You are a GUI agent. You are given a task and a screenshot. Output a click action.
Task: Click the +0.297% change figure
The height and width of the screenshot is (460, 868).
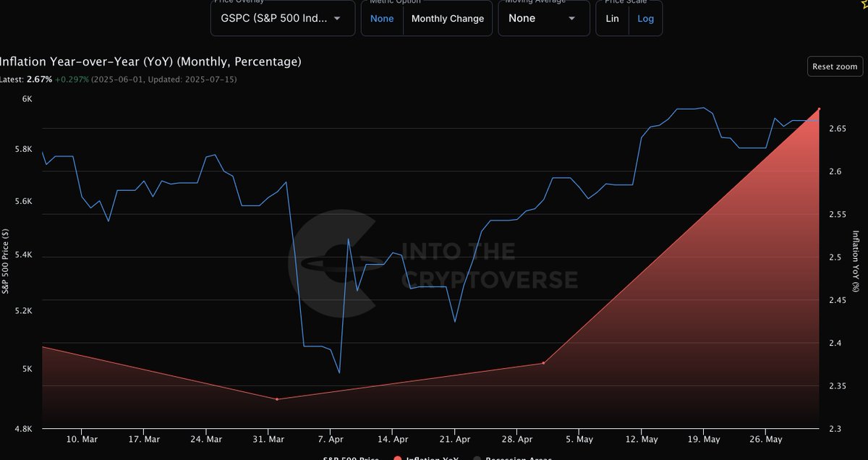(x=72, y=79)
